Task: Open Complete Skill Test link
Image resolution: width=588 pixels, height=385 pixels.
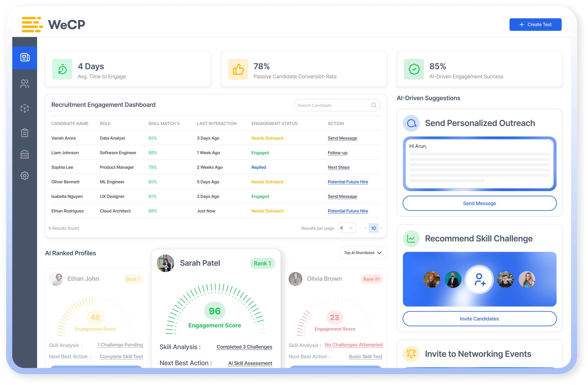Action: tap(121, 357)
